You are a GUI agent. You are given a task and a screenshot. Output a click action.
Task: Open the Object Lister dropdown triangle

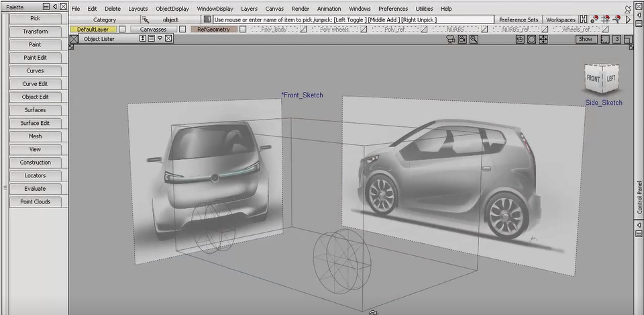click(x=160, y=39)
